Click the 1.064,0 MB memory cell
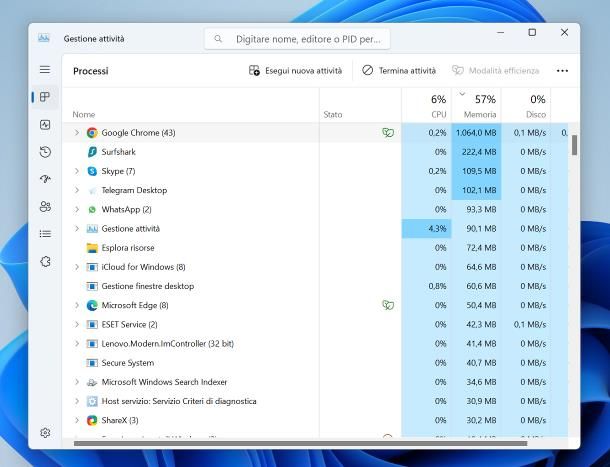Viewport: 610px width, 467px height. (x=476, y=133)
